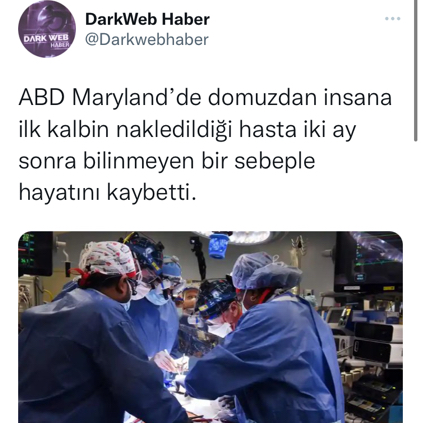This screenshot has height=423, width=421.
Task: Click the last line "hayatını kaybetti."
Action: point(107,193)
